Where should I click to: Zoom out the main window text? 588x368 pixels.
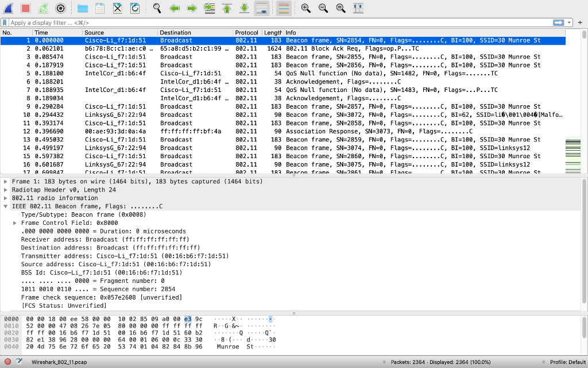pos(323,8)
